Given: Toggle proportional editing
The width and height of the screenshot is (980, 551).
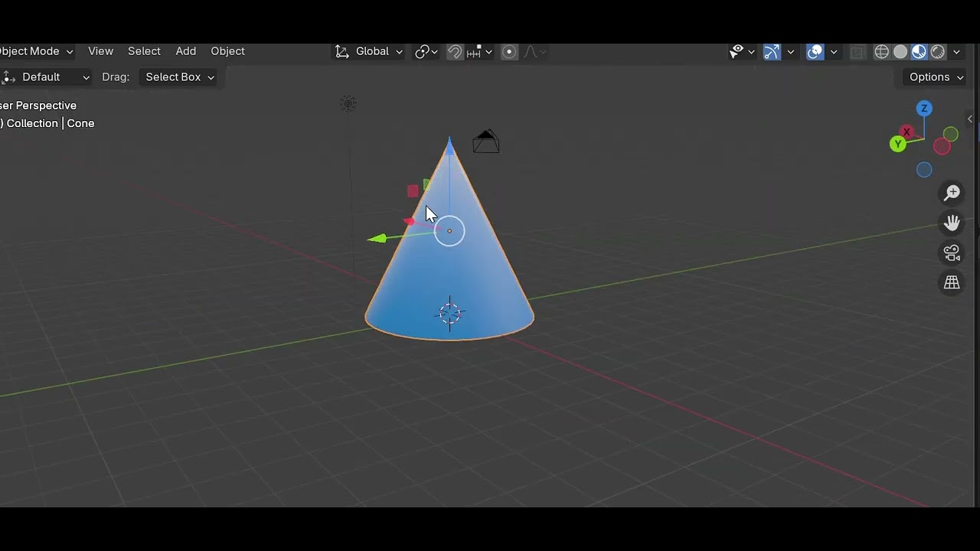Looking at the screenshot, I should pyautogui.click(x=509, y=51).
